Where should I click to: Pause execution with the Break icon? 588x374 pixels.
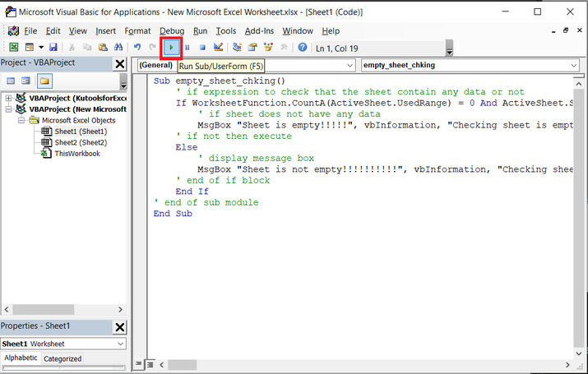tap(188, 48)
